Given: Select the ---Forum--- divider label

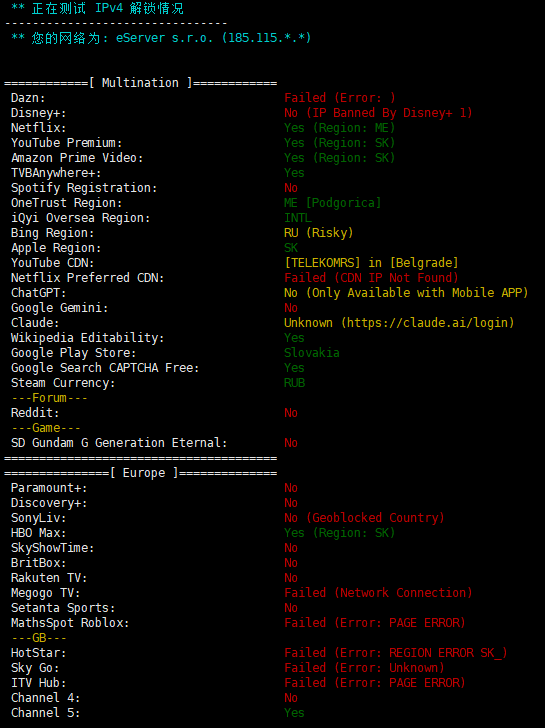Looking at the screenshot, I should pyautogui.click(x=49, y=398).
